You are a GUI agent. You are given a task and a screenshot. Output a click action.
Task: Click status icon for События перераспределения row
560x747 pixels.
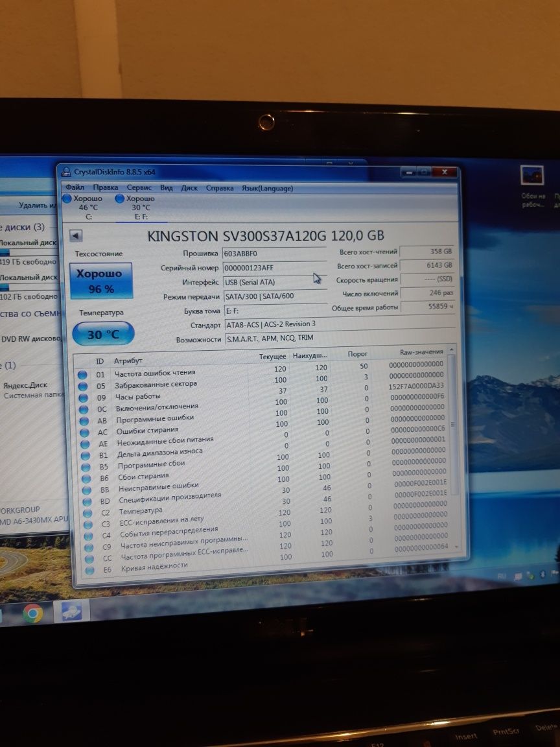pyautogui.click(x=89, y=536)
